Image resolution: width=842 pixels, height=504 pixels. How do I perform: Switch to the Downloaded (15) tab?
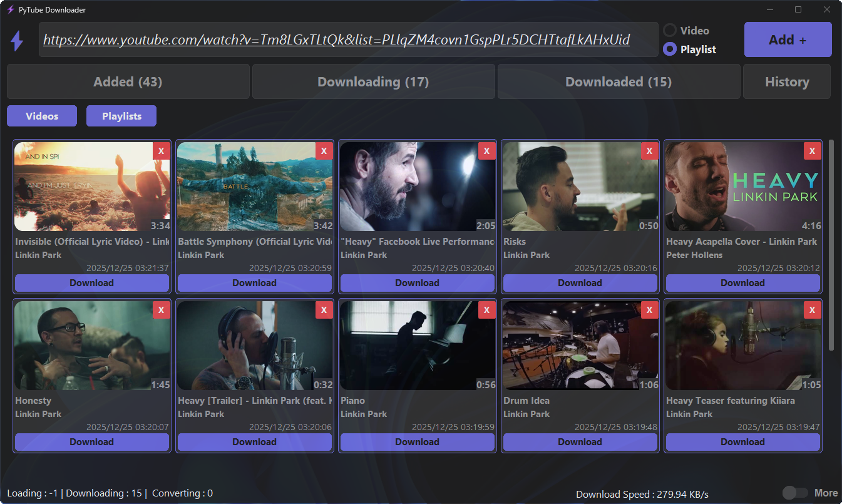tap(619, 81)
